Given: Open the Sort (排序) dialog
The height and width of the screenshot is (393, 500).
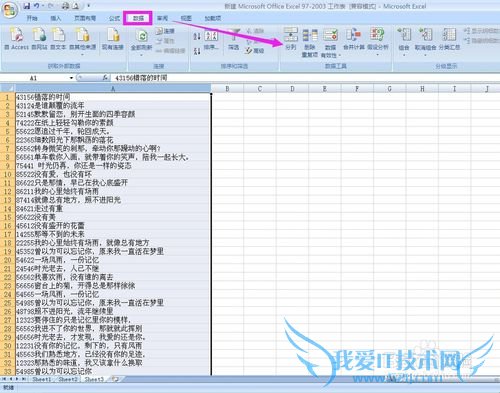Looking at the screenshot, I should 211,40.
